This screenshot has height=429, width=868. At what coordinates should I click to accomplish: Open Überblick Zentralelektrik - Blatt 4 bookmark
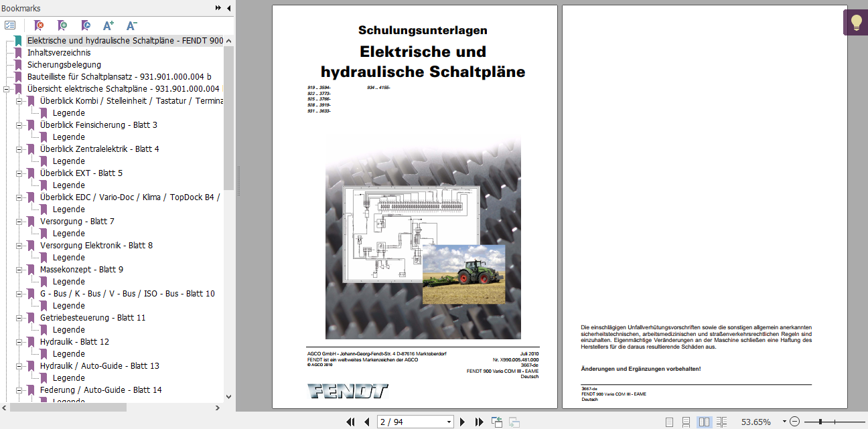coord(99,149)
